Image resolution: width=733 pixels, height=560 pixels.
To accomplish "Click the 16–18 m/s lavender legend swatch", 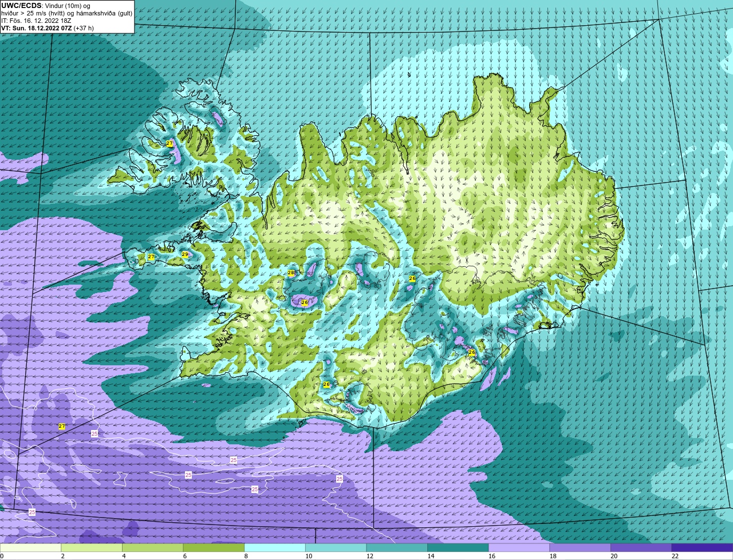I will coord(519,548).
